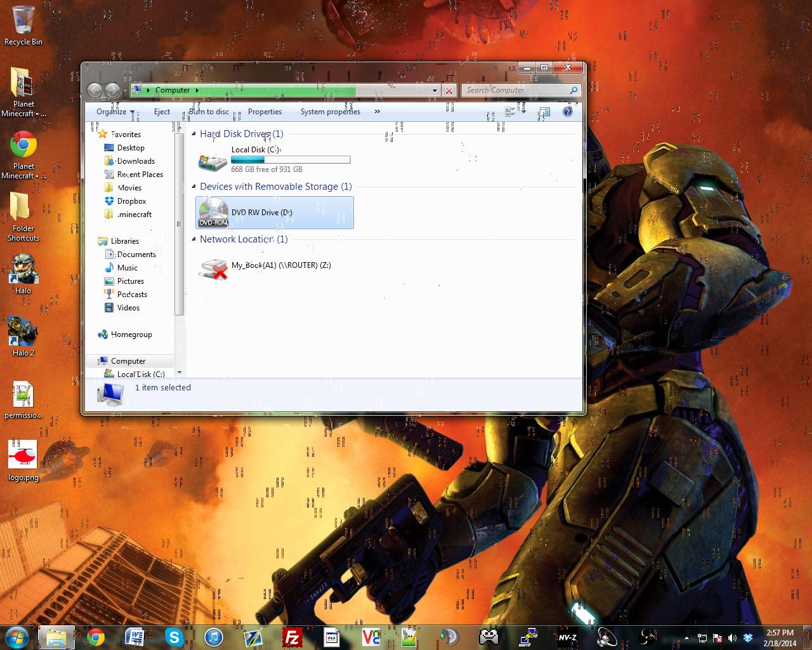Screen dimensions: 812x650
Task: Open Microsoft Word from the taskbar
Action: pyautogui.click(x=135, y=637)
